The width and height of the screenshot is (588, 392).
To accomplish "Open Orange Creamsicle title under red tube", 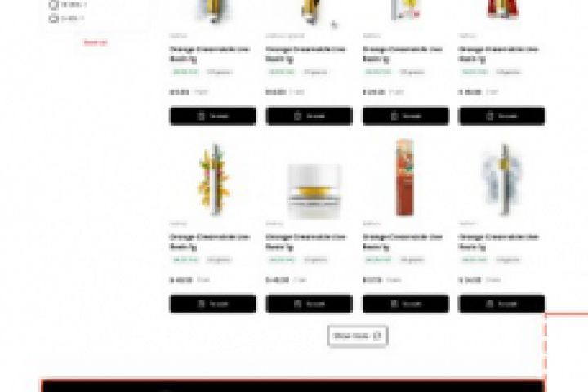I will point(403,242).
